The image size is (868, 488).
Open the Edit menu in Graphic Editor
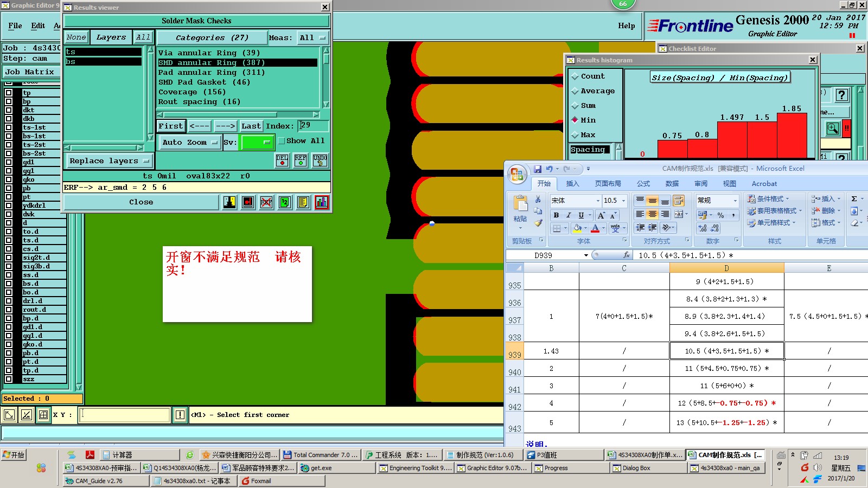[x=38, y=25]
